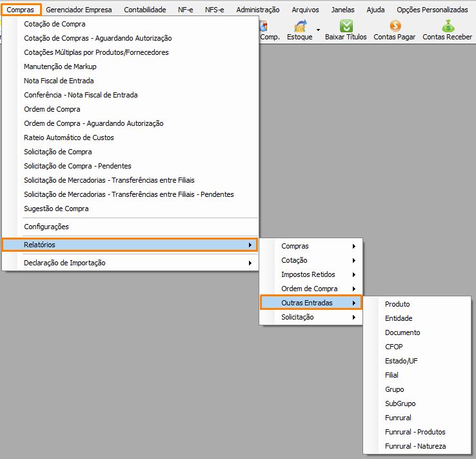This screenshot has height=459, width=476.
Task: Open the Contabilidade menu
Action: tap(144, 10)
